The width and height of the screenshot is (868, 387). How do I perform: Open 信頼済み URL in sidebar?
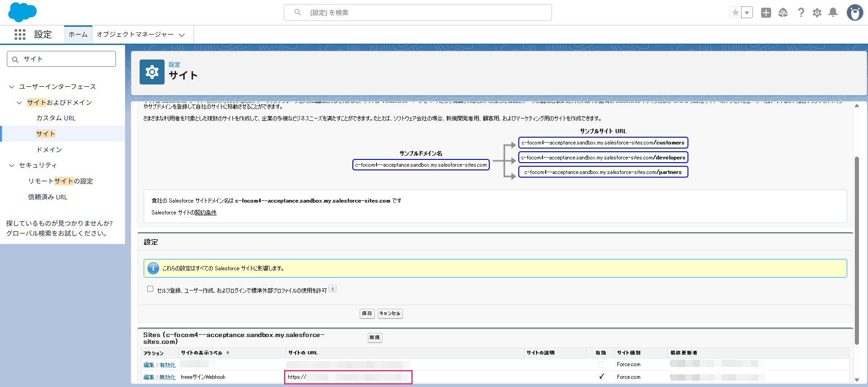click(x=48, y=197)
